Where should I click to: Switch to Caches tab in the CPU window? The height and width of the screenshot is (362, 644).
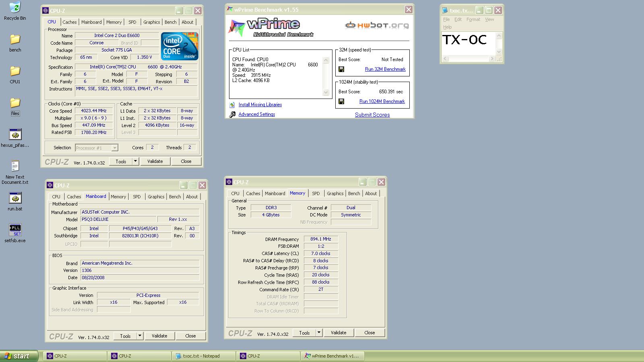click(x=70, y=22)
